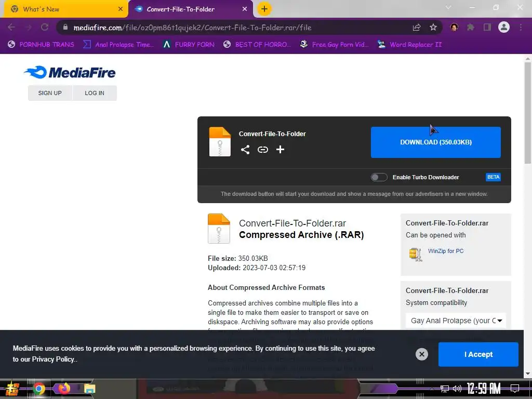Screen dimensions: 532x399
Task: Click the address bar URL
Action: [x=192, y=28]
